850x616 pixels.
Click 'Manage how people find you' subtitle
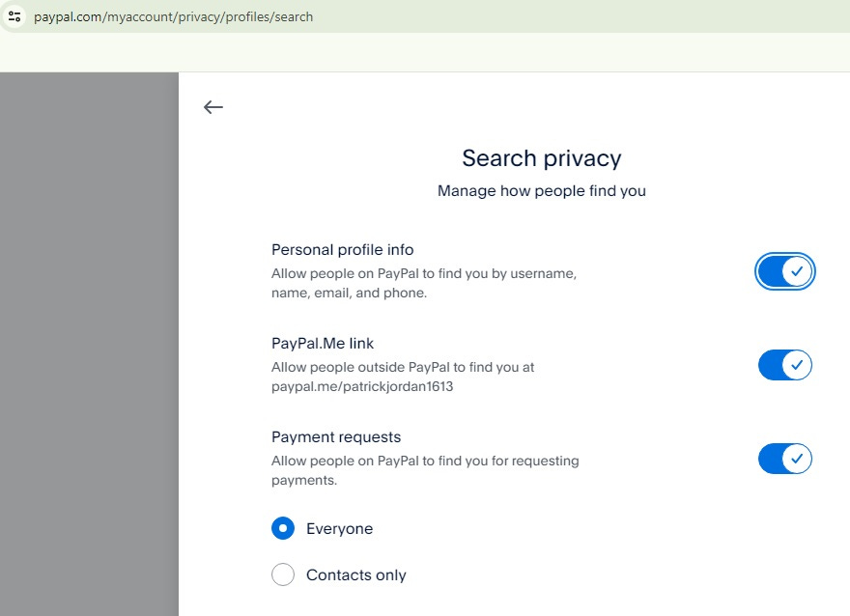[x=542, y=191]
